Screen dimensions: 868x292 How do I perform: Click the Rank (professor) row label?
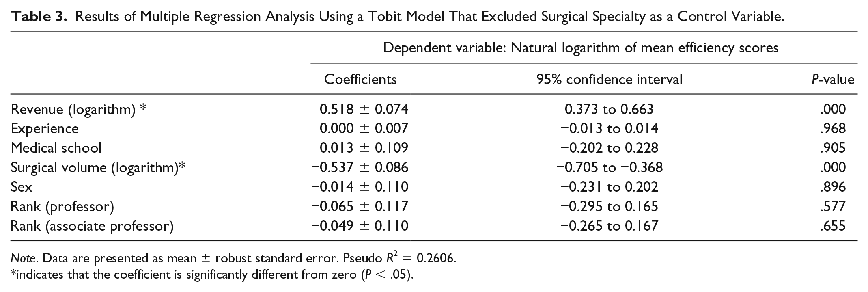pyautogui.click(x=62, y=206)
